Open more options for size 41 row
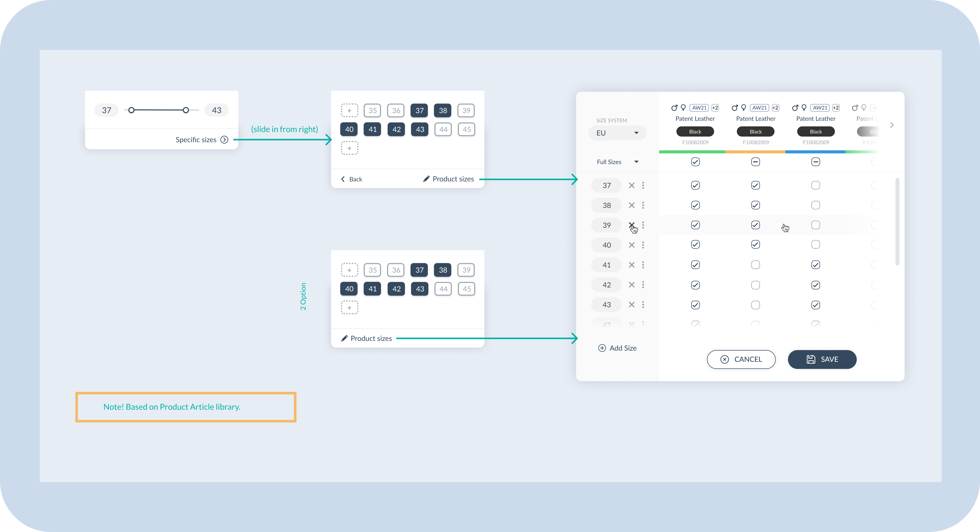Viewport: 980px width, 532px height. coord(643,265)
